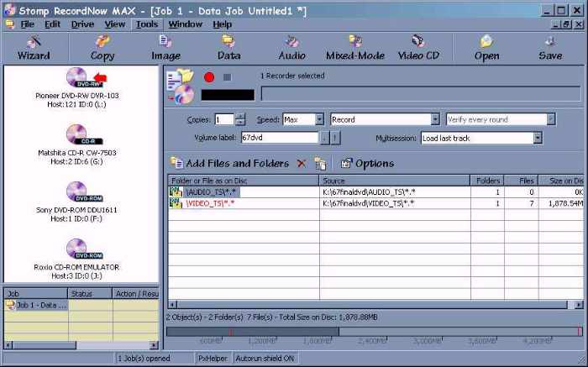Click into the Copies field
588x367 pixels.
[x=224, y=119]
